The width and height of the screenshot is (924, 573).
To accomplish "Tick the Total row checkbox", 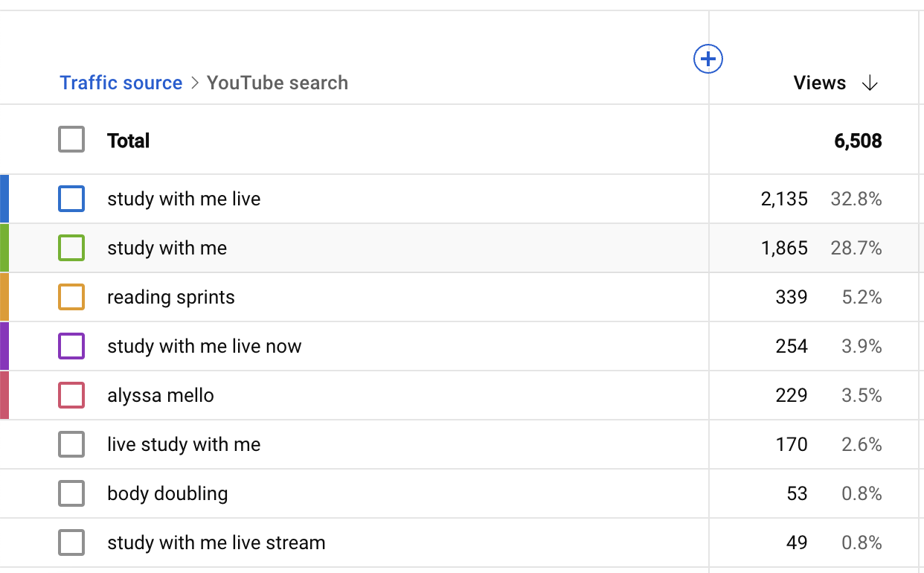I will point(71,140).
